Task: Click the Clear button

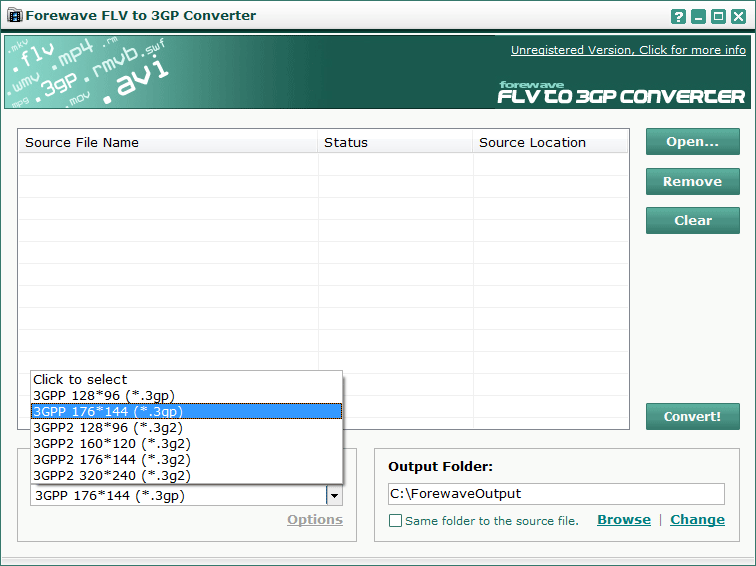Action: [x=692, y=220]
